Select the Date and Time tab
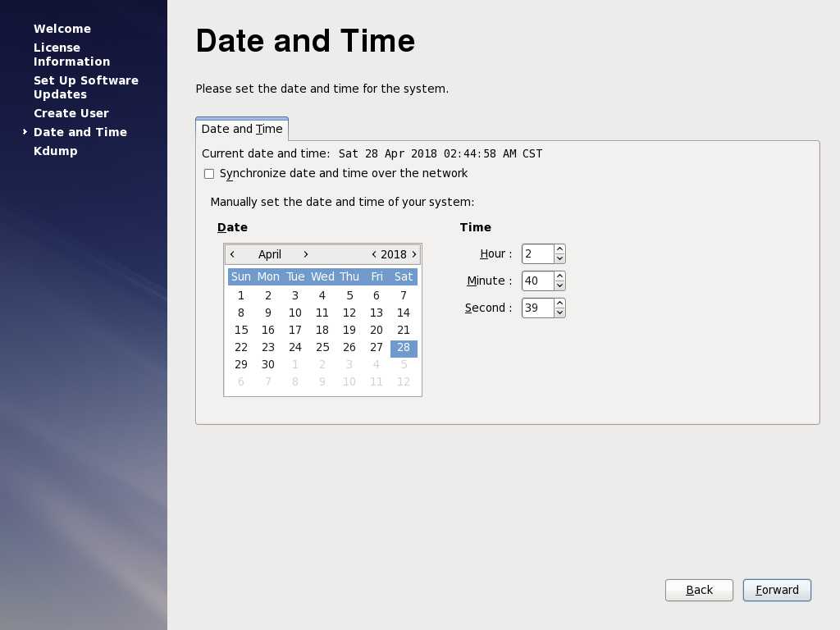The width and height of the screenshot is (840, 630). tap(242, 129)
